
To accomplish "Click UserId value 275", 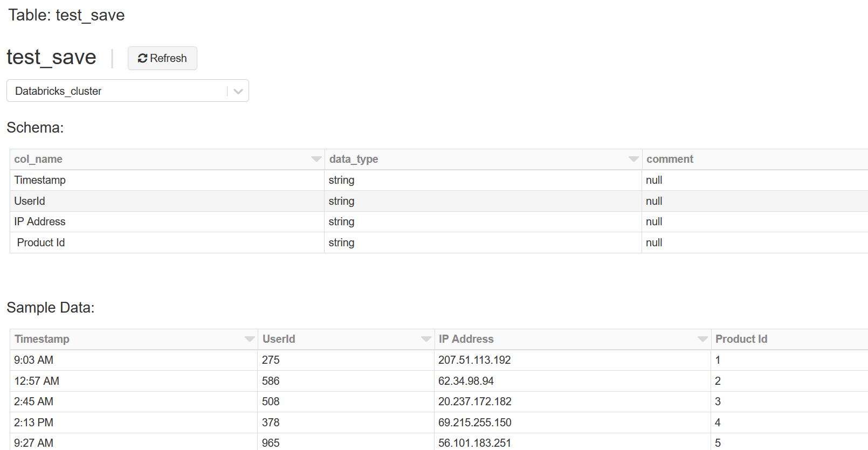I will [271, 360].
